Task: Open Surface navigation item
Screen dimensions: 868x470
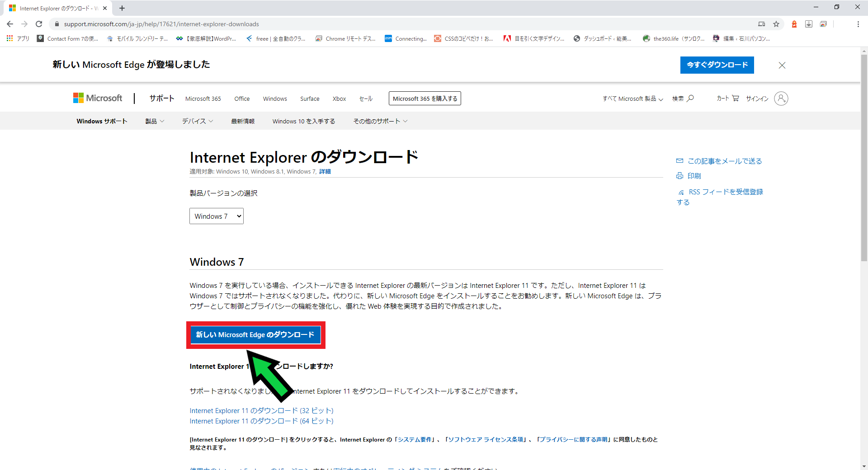Action: pos(310,99)
